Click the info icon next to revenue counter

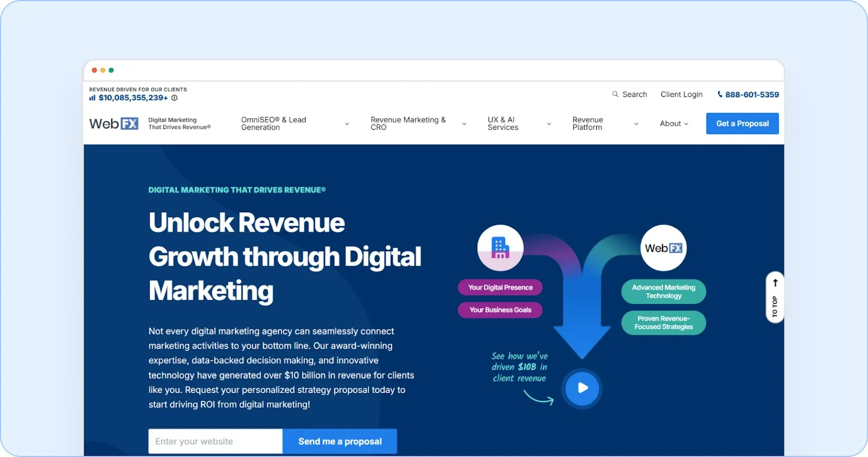click(x=174, y=98)
